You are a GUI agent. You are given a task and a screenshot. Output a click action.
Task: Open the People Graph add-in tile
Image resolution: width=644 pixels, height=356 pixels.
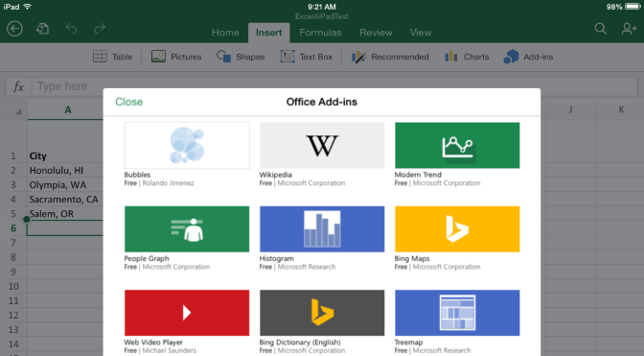pyautogui.click(x=187, y=229)
